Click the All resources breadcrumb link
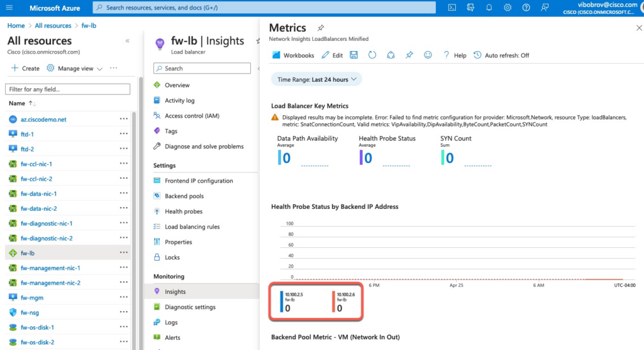This screenshot has width=644, height=350. [x=53, y=26]
